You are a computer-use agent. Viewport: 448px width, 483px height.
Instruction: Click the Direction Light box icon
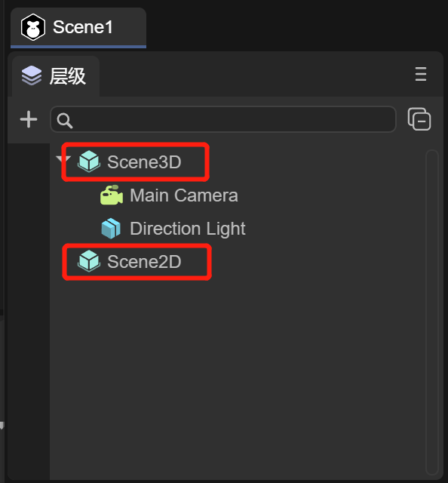(x=111, y=228)
